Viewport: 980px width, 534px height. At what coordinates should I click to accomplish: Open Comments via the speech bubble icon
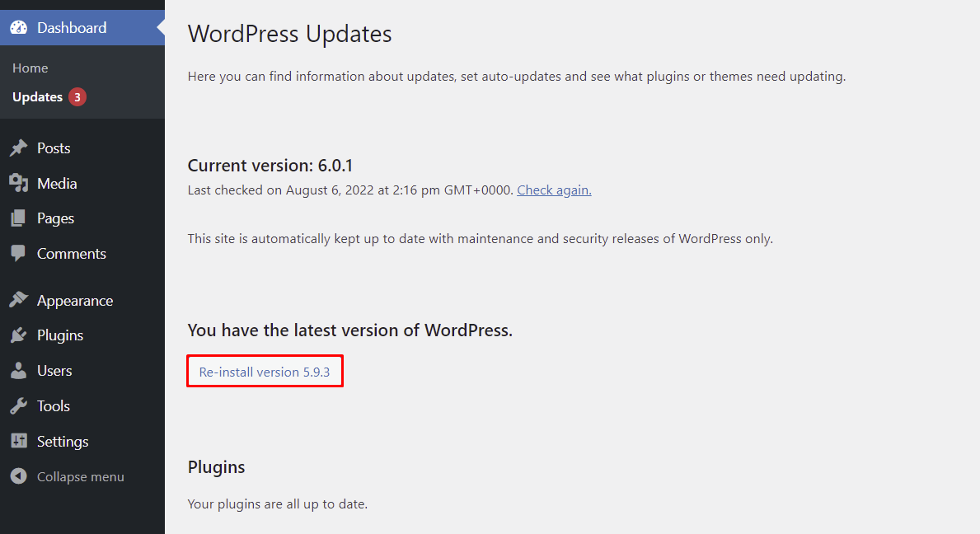click(19, 253)
